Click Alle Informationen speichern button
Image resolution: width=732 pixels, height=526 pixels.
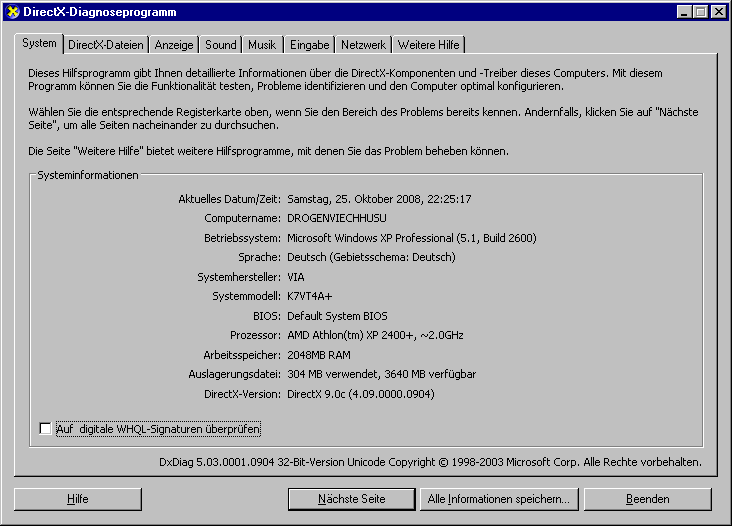tap(498, 498)
